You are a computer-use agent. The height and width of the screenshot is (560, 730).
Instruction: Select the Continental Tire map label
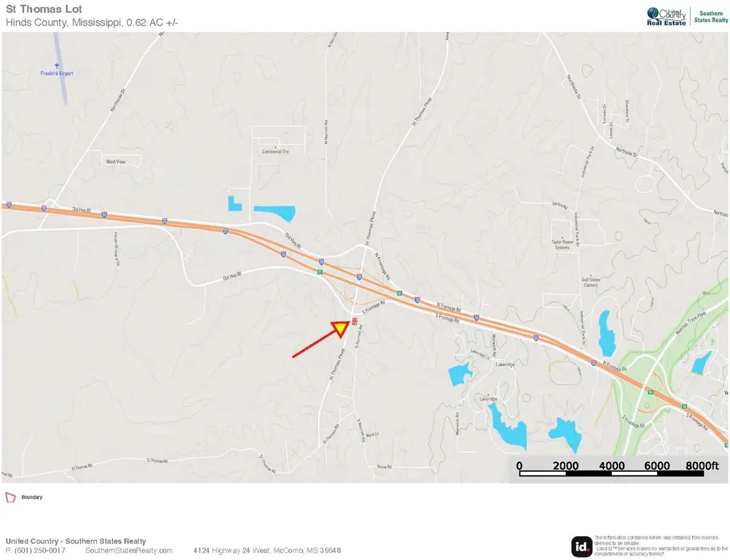(x=275, y=151)
